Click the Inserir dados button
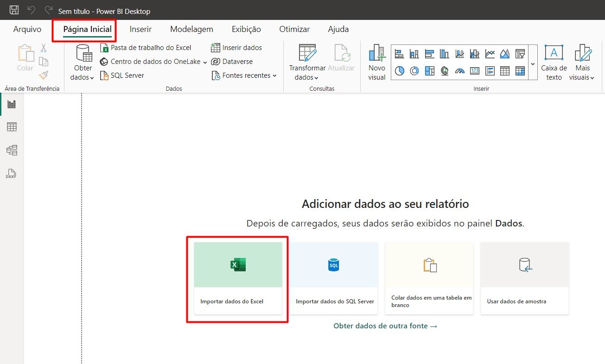605x364 pixels. pyautogui.click(x=236, y=48)
